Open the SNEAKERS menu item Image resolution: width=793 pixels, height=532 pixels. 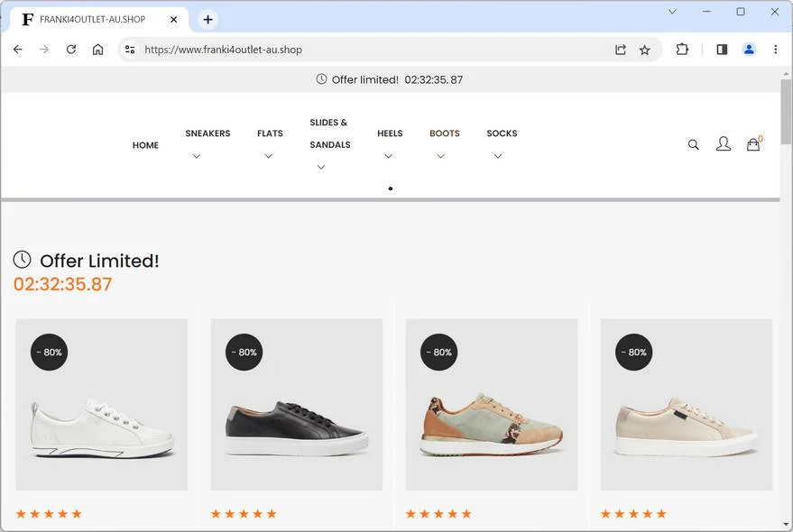tap(207, 133)
